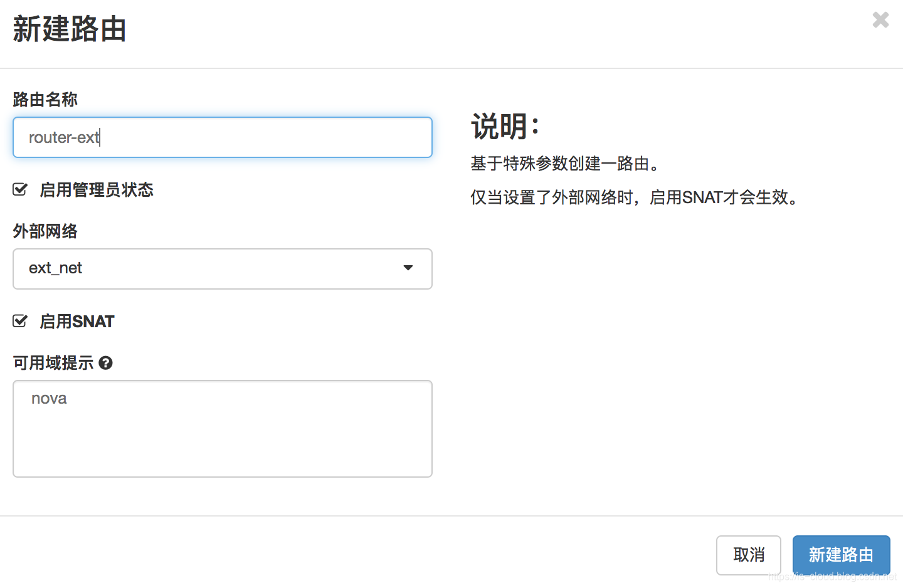Focus the 路由名称 field containing router-ext
903x588 pixels.
tap(223, 137)
